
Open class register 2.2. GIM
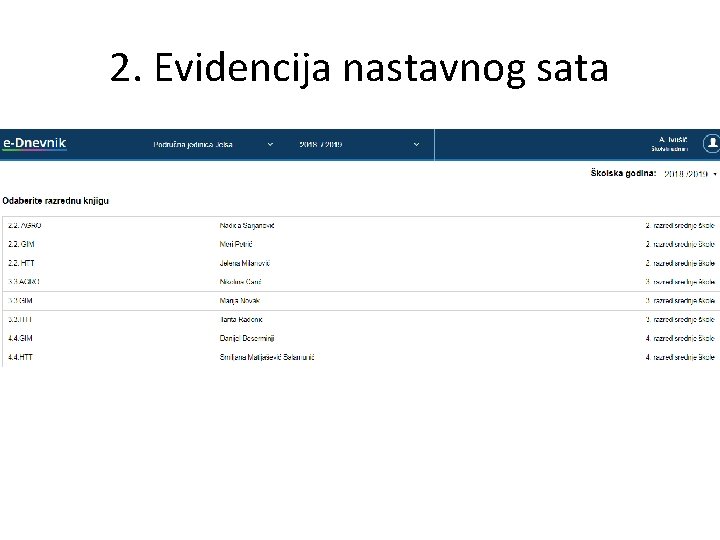21,244
